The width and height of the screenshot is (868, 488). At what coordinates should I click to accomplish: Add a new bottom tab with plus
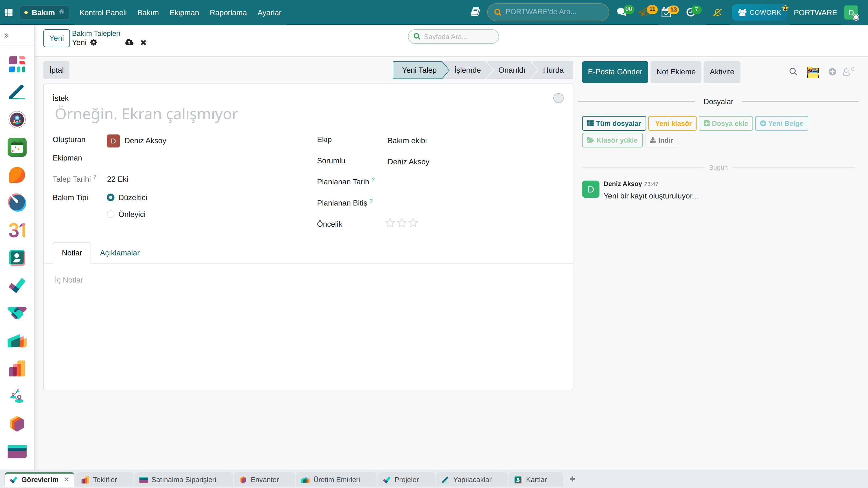(x=572, y=479)
